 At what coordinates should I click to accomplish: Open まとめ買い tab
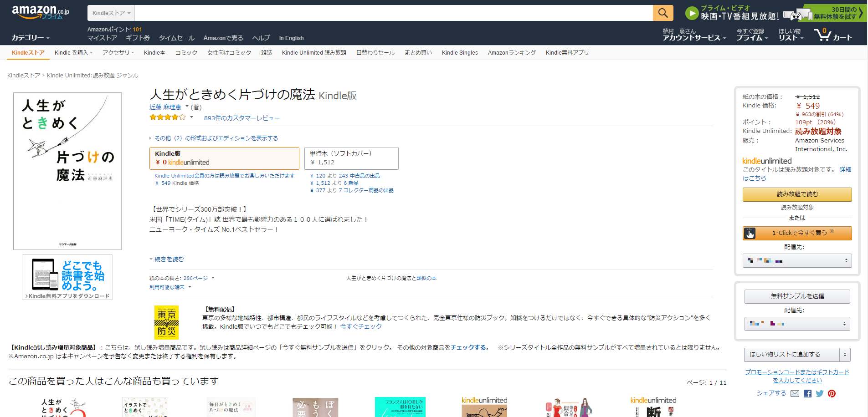point(418,53)
